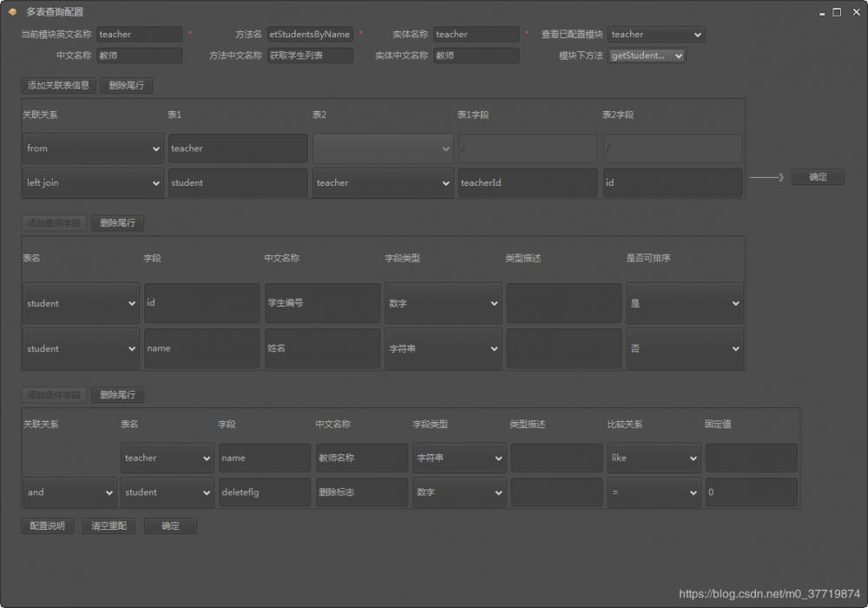Open 表名 dropdown in the id field row
868x608 pixels.
click(81, 303)
